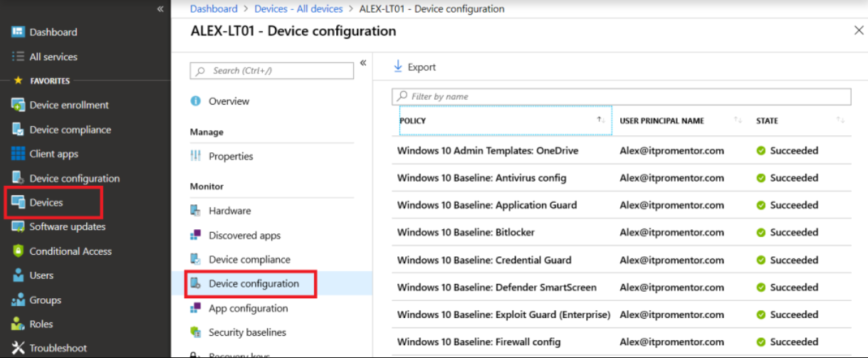Click the Conditional Access shield icon
The height and width of the screenshot is (358, 868).
click(19, 251)
